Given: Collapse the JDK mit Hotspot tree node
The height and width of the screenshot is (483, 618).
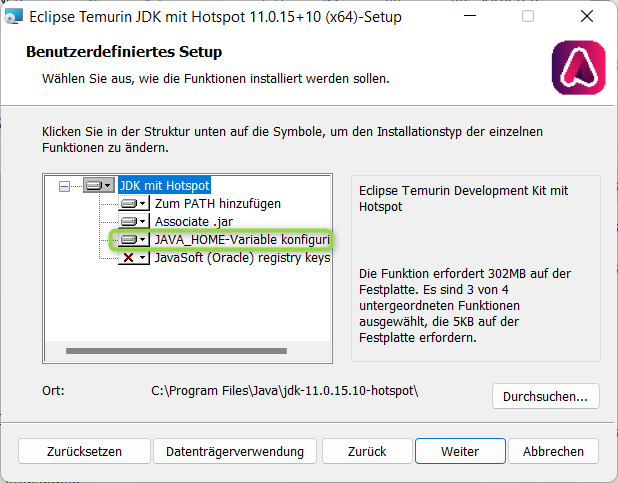Looking at the screenshot, I should [64, 186].
